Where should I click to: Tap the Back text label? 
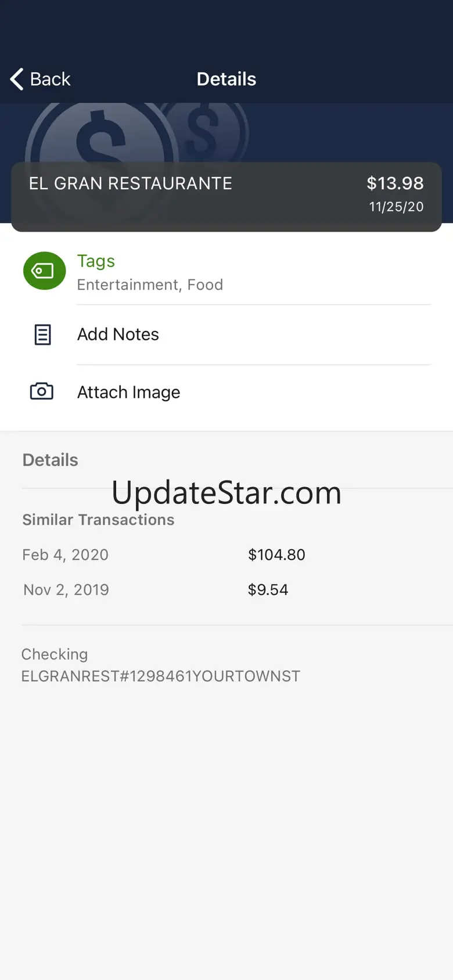click(x=50, y=79)
